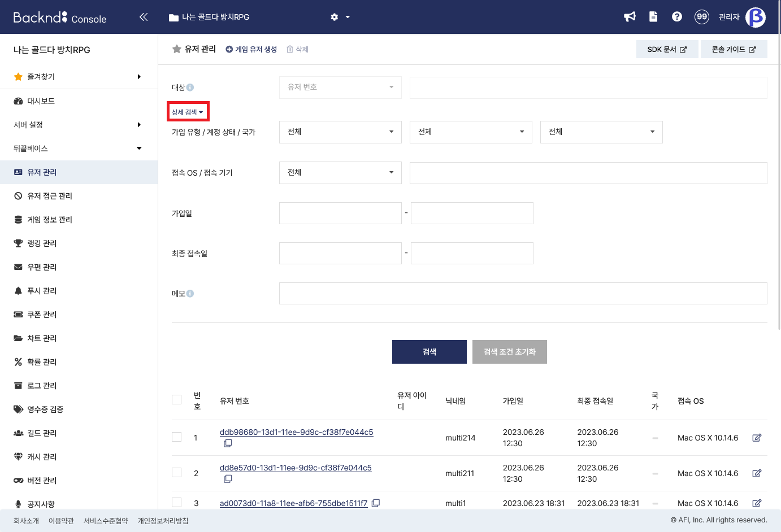This screenshot has height=532, width=781.
Task: Toggle the select-all checkbox in table header
Action: click(177, 400)
